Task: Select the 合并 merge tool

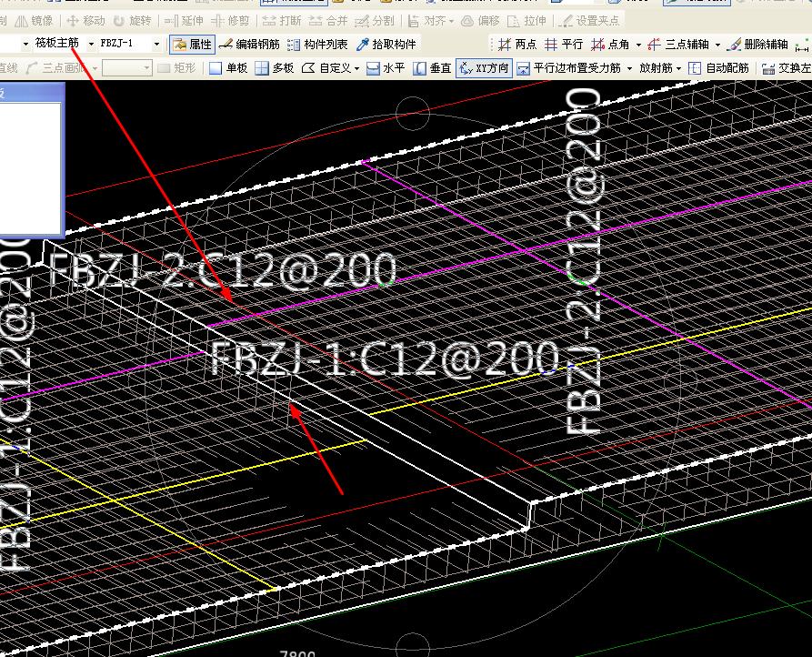Action: pos(328,21)
